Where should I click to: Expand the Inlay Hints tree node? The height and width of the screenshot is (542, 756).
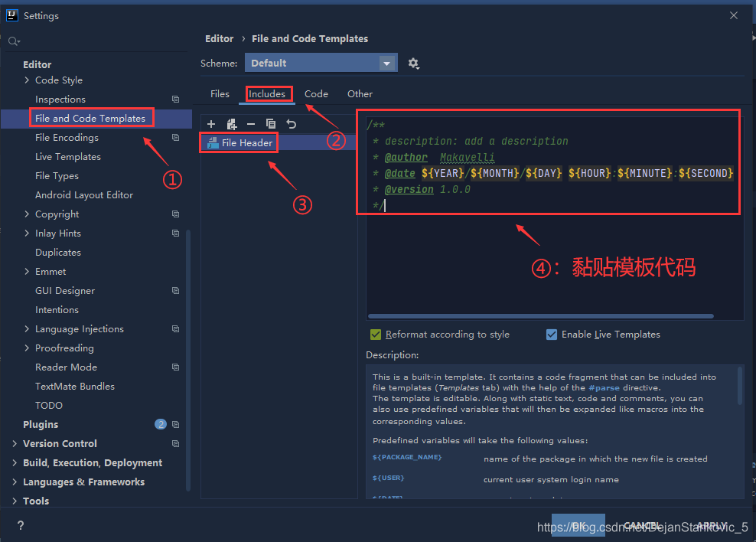(27, 233)
